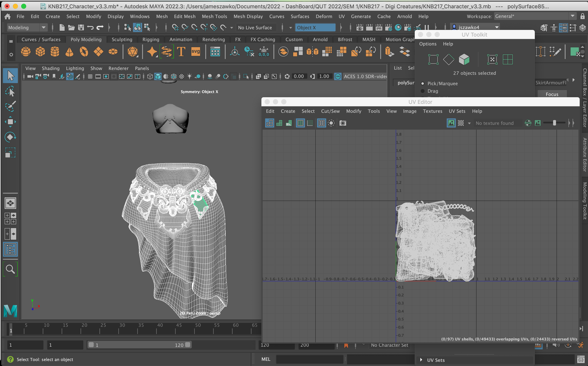This screenshot has height=366, width=588.
Task: Open the Modeling menu set dropdown
Action: click(x=44, y=28)
